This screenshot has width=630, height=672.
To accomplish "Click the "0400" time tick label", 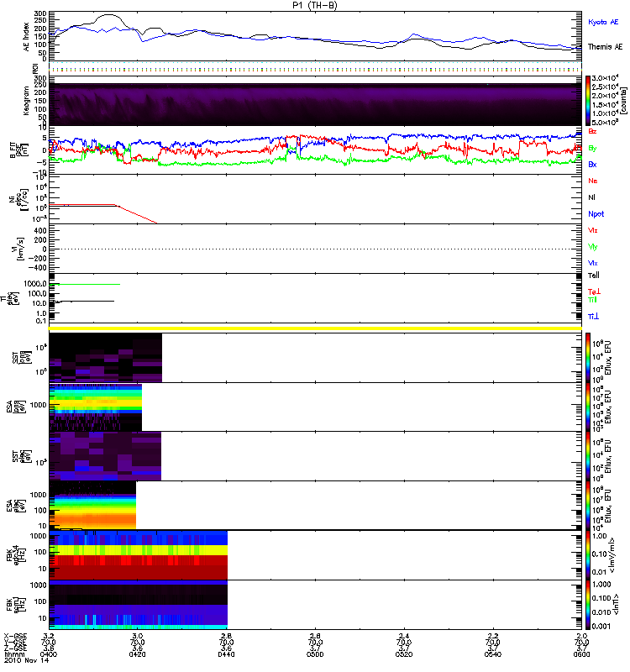I will coord(49,654).
